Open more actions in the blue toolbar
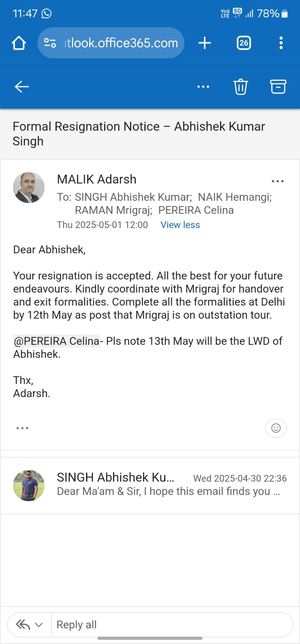This screenshot has width=300, height=644. tap(203, 87)
